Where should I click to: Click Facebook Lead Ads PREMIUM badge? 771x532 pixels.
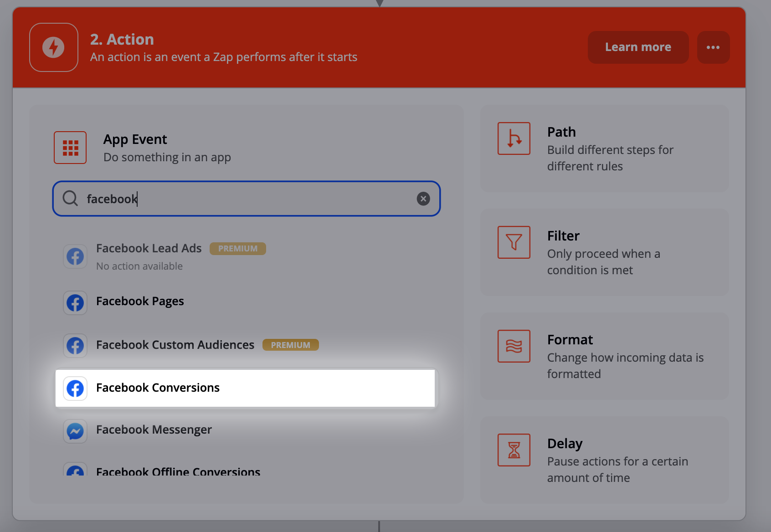[x=238, y=249]
